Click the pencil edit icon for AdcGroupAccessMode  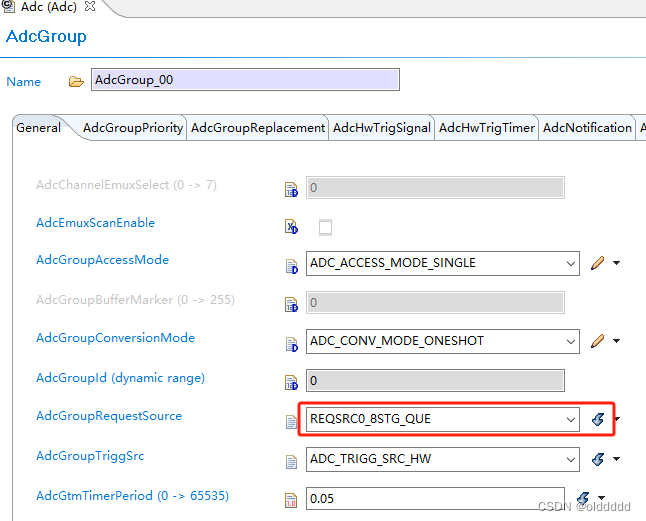pyautogui.click(x=597, y=263)
